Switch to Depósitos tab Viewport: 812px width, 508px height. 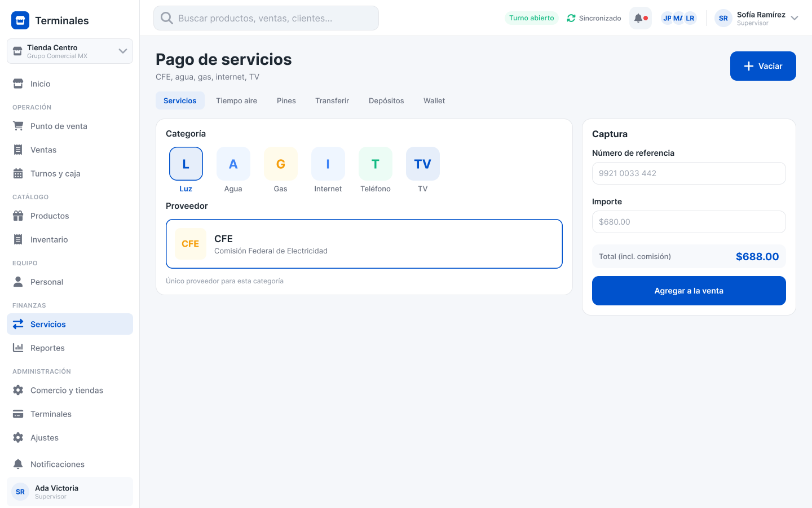pyautogui.click(x=386, y=100)
